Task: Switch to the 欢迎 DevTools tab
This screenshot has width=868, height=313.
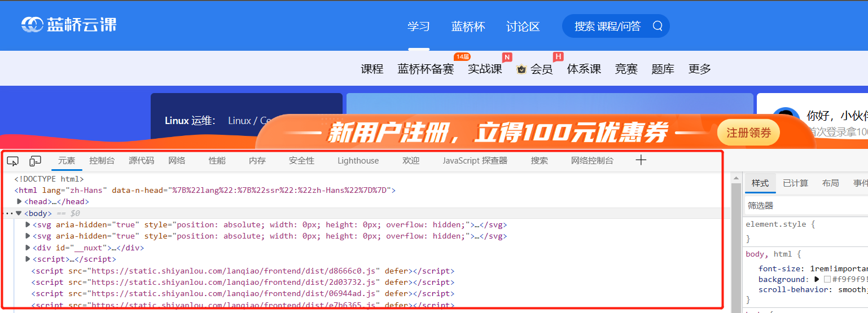Action: pos(411,161)
